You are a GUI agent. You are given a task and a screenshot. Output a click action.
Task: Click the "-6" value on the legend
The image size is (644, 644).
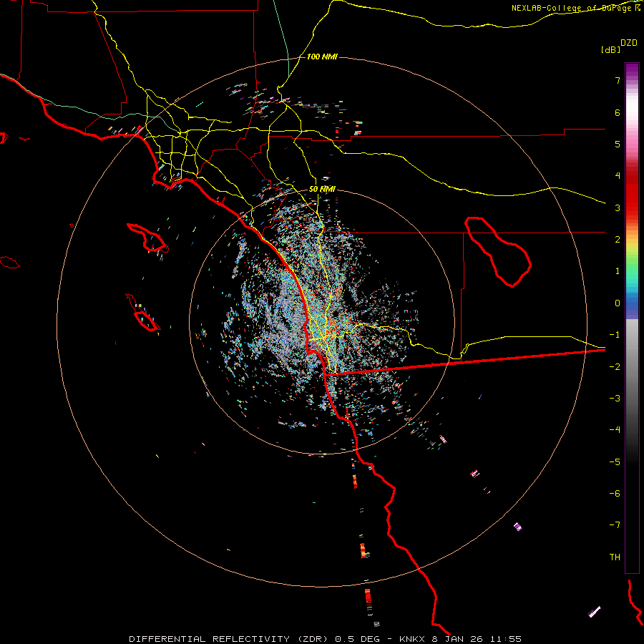615,494
